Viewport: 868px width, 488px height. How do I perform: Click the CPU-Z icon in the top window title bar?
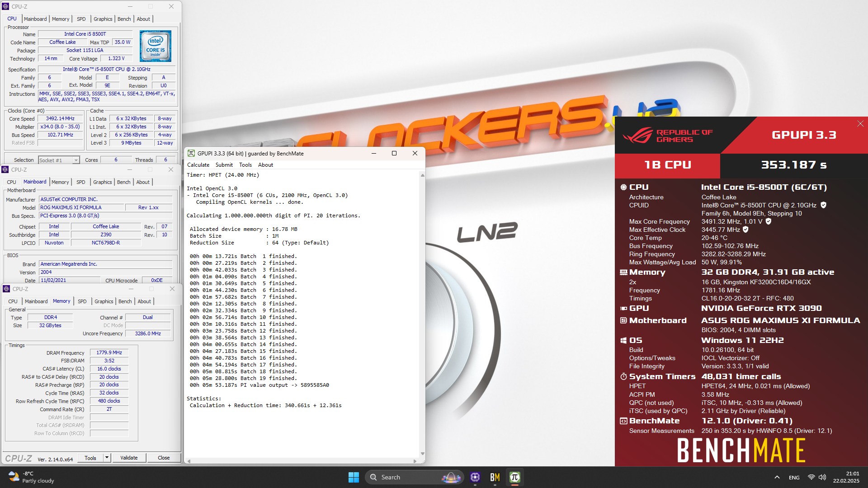pos(5,6)
